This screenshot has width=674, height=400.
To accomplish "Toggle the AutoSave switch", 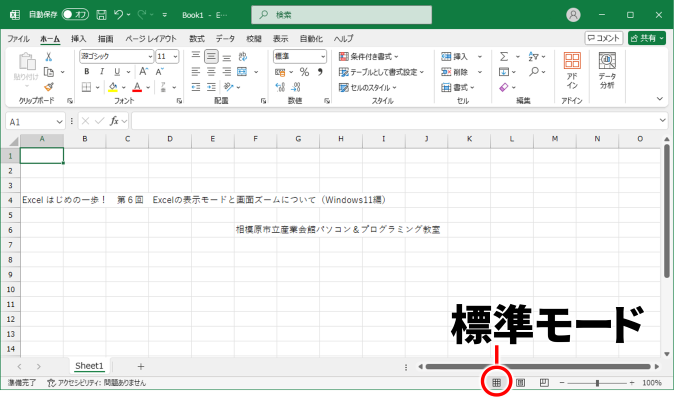I will (x=75, y=15).
